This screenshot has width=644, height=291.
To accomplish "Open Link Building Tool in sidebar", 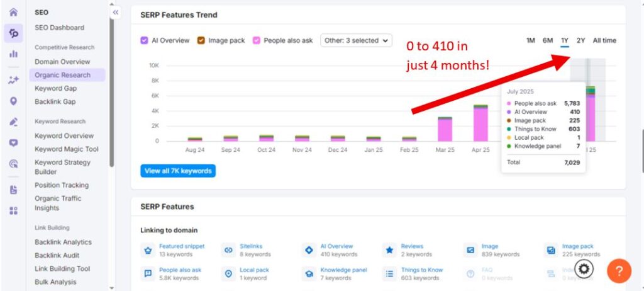I will pos(62,268).
